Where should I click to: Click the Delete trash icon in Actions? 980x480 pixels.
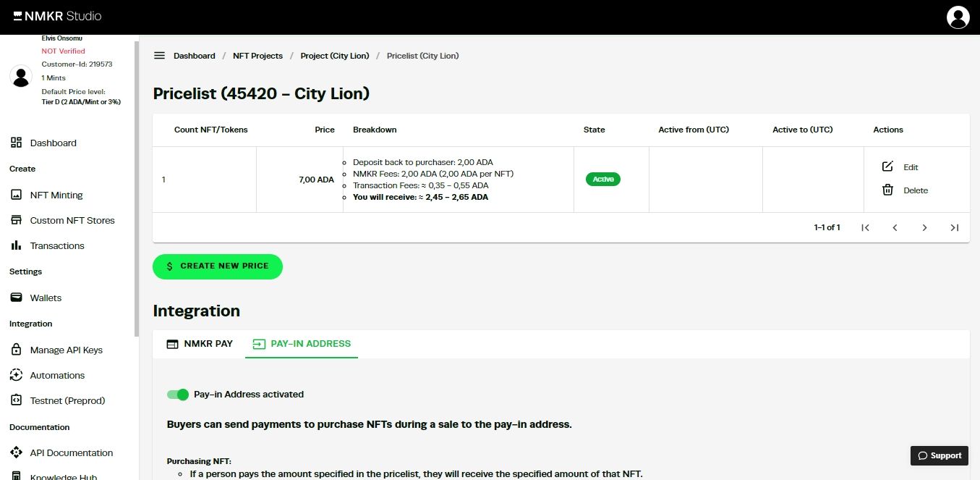coord(887,190)
